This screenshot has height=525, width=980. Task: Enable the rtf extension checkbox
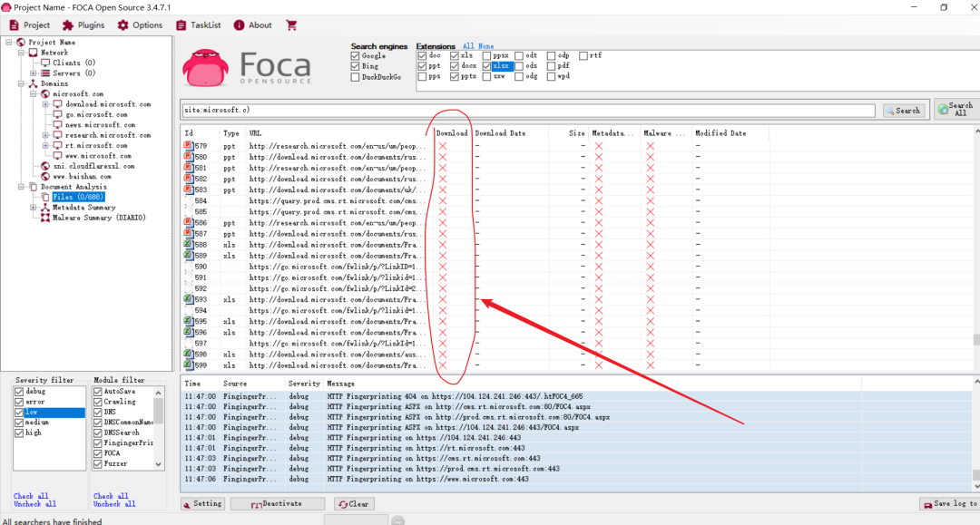coord(583,55)
